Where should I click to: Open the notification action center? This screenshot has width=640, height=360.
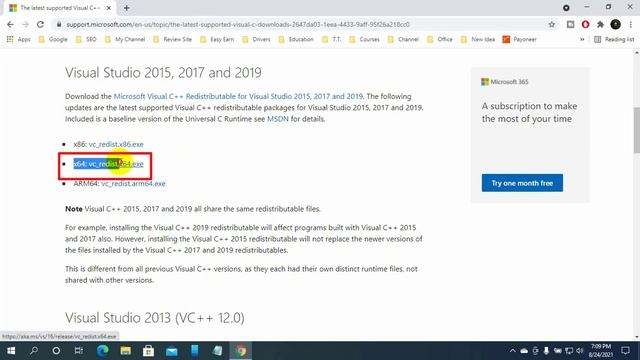(x=625, y=351)
